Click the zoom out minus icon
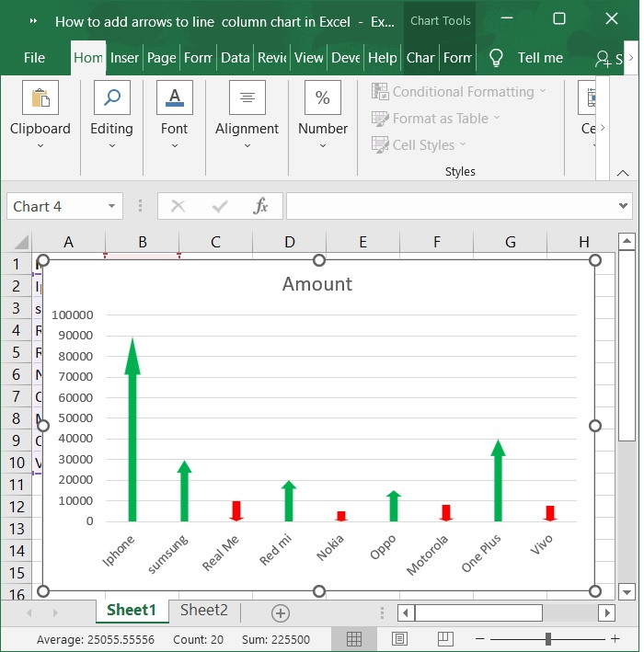644x652 pixels. (x=479, y=639)
